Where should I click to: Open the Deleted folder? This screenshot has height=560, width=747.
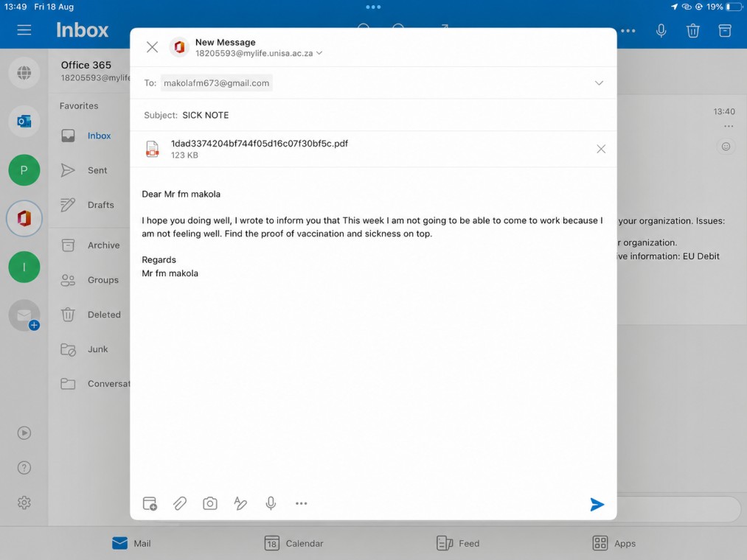[91, 315]
